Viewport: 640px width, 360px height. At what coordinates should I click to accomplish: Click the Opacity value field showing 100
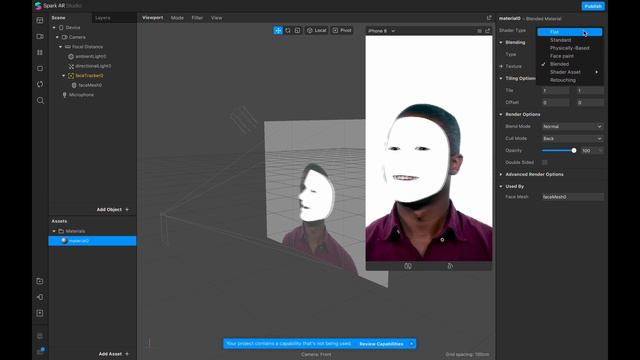tap(592, 151)
